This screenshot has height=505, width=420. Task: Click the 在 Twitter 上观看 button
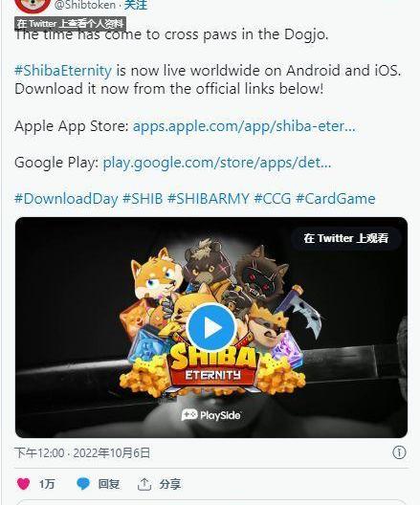click(346, 238)
